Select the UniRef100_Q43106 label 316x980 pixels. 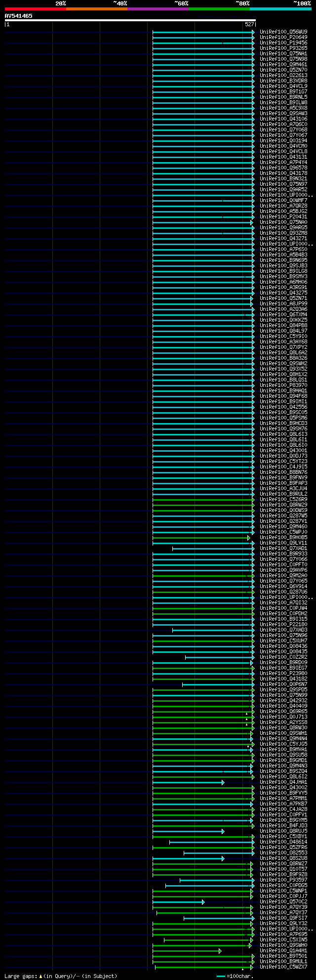point(283,119)
